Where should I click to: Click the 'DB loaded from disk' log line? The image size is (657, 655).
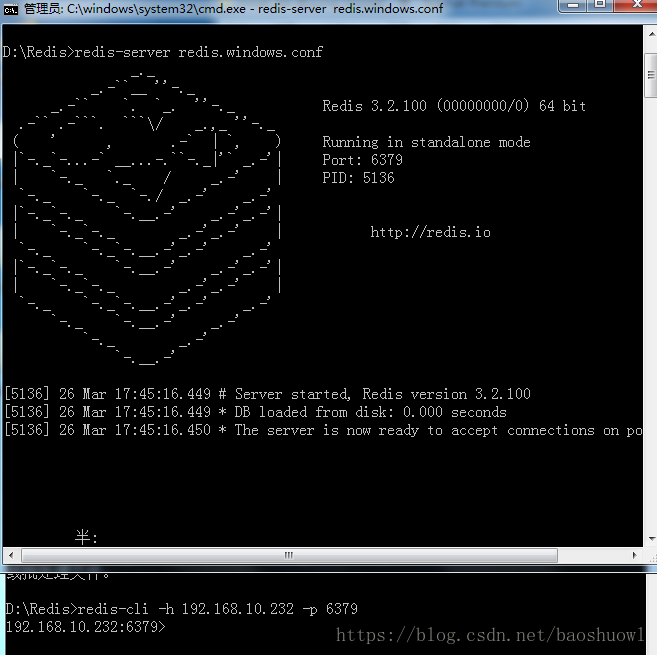255,412
